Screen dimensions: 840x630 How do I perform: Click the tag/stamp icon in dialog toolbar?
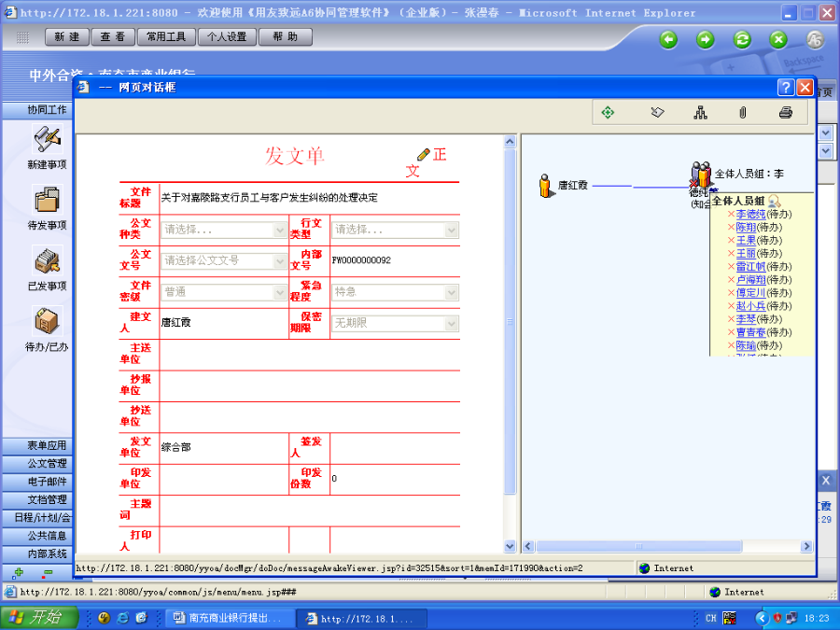(657, 113)
